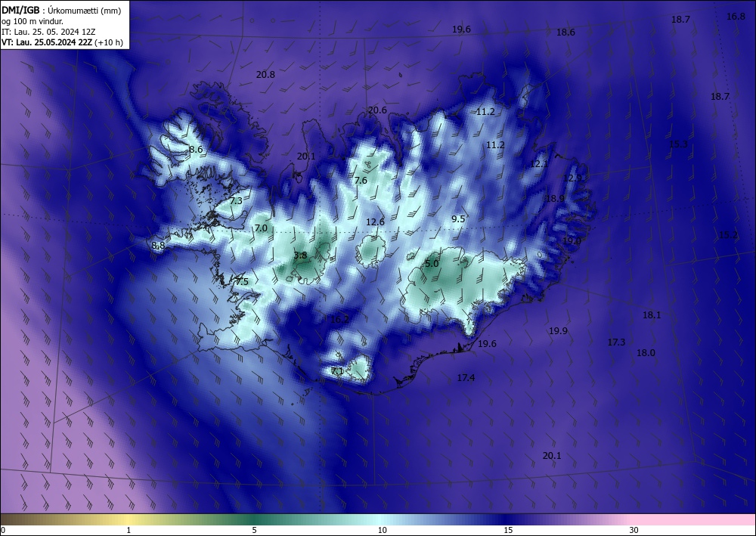Screen dimensions: 756x536
Task: Click the 20.8 value label
Action: coord(265,75)
